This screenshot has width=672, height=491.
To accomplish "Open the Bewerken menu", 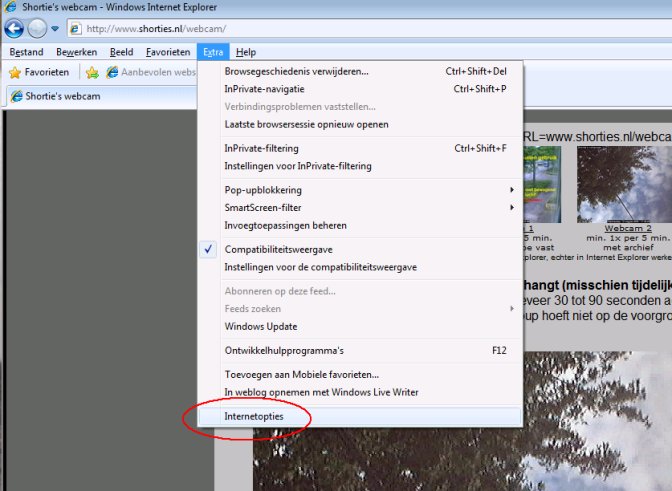I will point(76,52).
